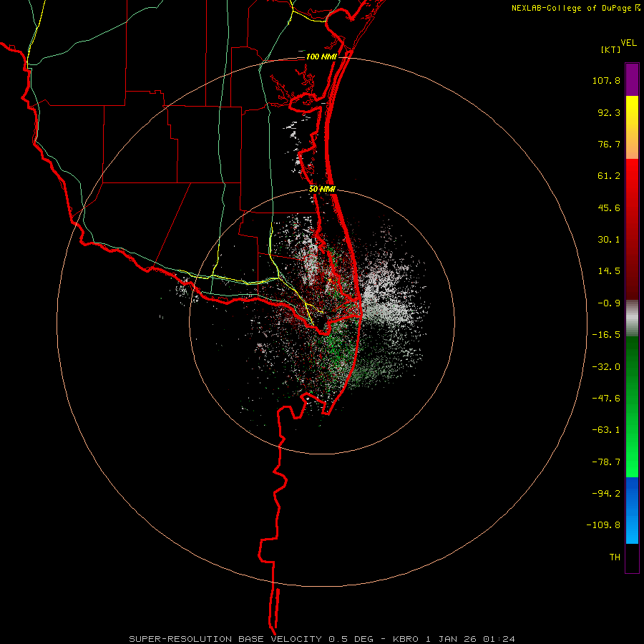Click the 100 NMI range ring label
Viewport: 644px width, 644px height.
[x=321, y=57]
